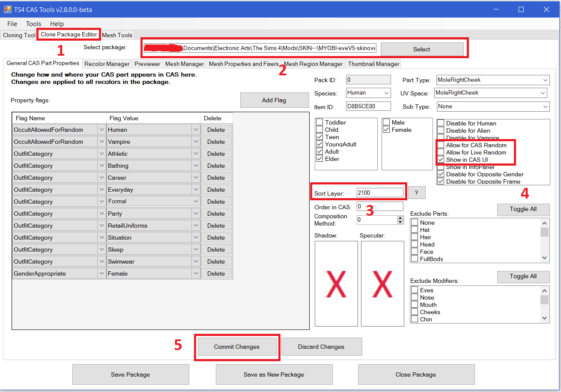This screenshot has height=392, width=561.
Task: Delete the Athletic OutfitCategory flag
Action: (216, 154)
